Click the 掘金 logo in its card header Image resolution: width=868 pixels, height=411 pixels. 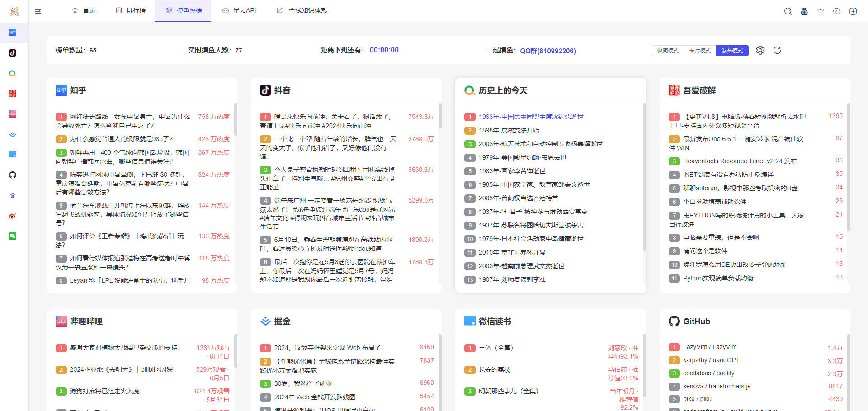[265, 321]
